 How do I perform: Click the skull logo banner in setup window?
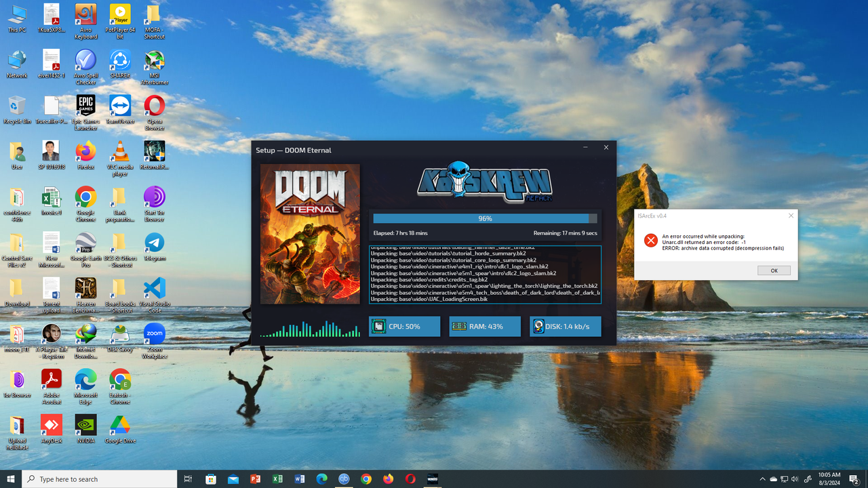485,183
